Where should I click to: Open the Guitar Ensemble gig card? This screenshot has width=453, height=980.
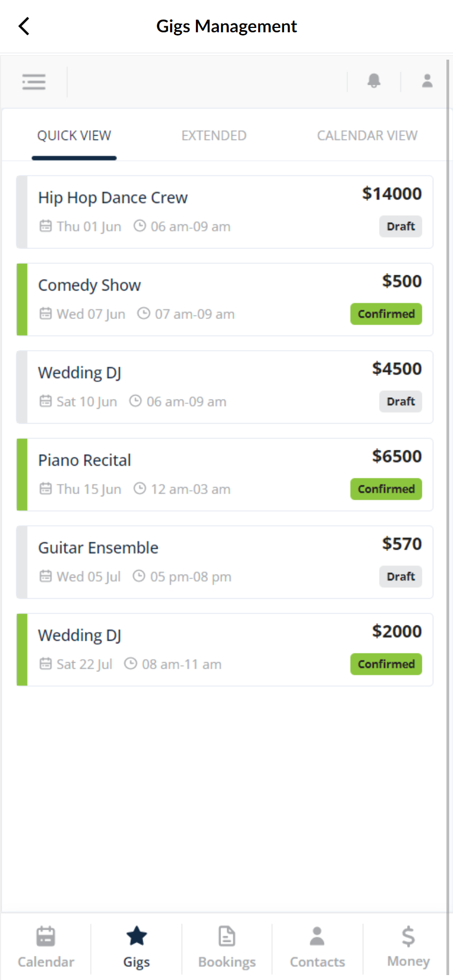98,548
